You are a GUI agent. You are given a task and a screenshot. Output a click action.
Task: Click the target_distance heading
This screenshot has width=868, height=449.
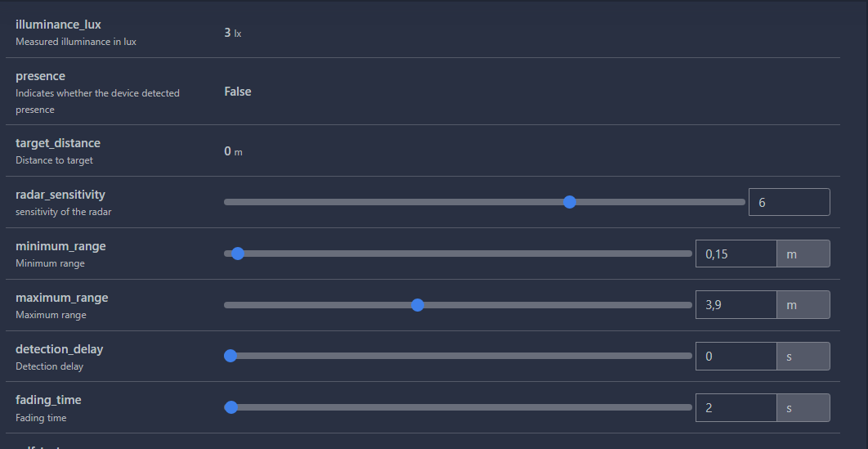pos(58,143)
